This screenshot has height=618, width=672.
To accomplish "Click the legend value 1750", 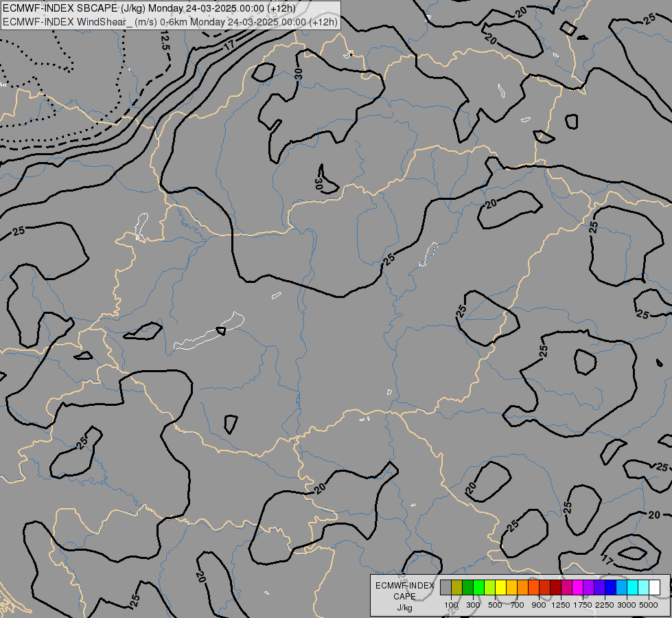I will (583, 605).
